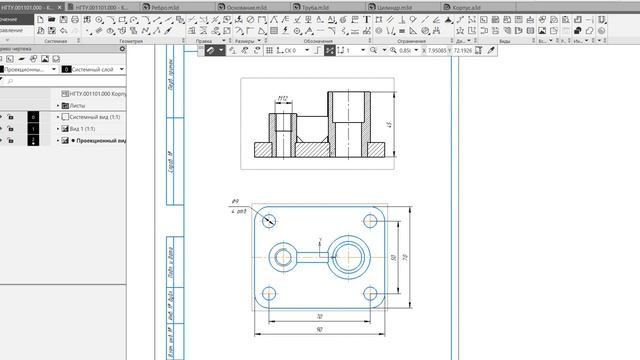Image resolution: width=640 pixels, height=360 pixels.
Task: Undo the last action arrow icon
Action: [x=63, y=31]
